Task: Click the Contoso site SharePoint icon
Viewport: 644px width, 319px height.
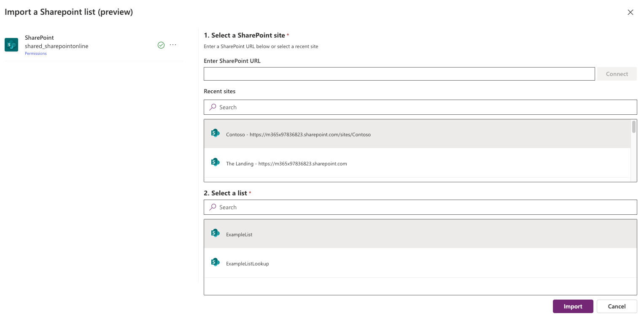Action: click(215, 133)
